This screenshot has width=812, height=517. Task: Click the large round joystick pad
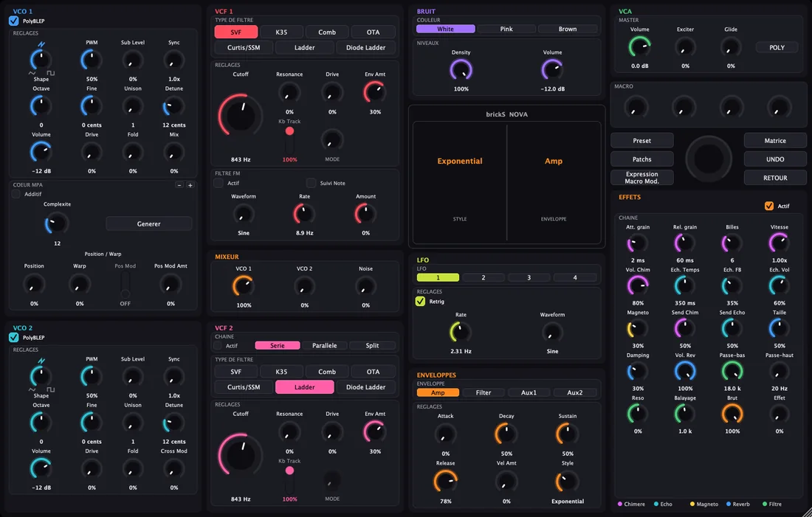point(709,159)
